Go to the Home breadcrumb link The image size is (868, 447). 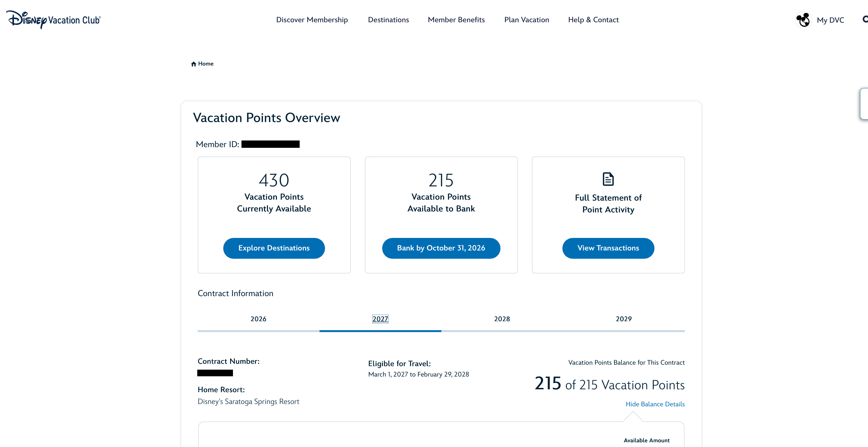(x=206, y=64)
